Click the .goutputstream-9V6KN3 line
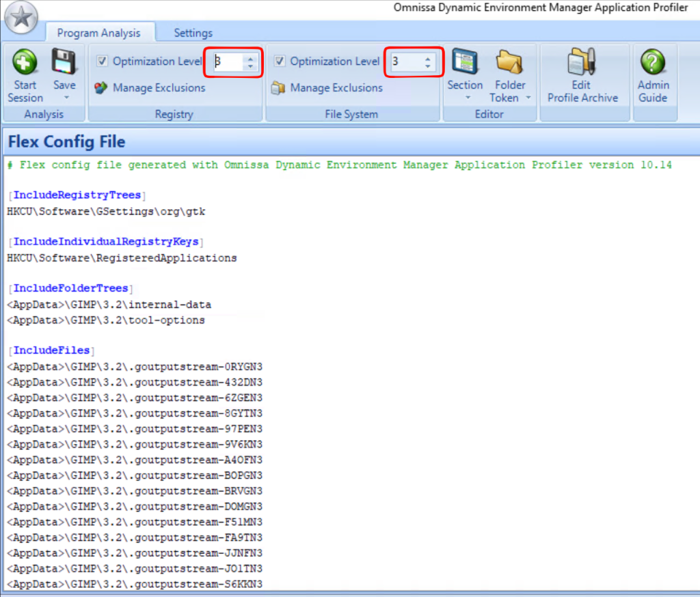The height and width of the screenshot is (597, 700). [x=135, y=445]
